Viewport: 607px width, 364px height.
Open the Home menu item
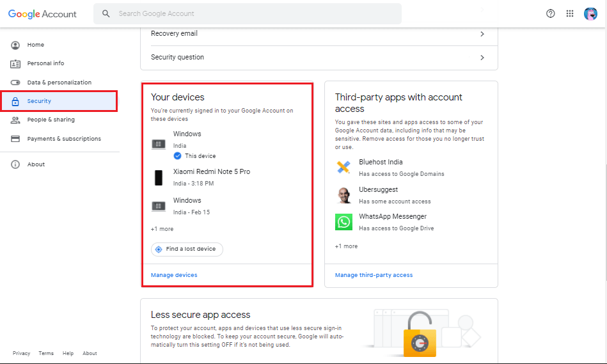point(36,45)
